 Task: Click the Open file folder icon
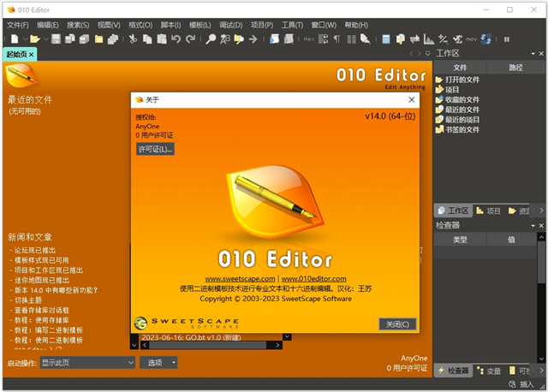pos(34,39)
